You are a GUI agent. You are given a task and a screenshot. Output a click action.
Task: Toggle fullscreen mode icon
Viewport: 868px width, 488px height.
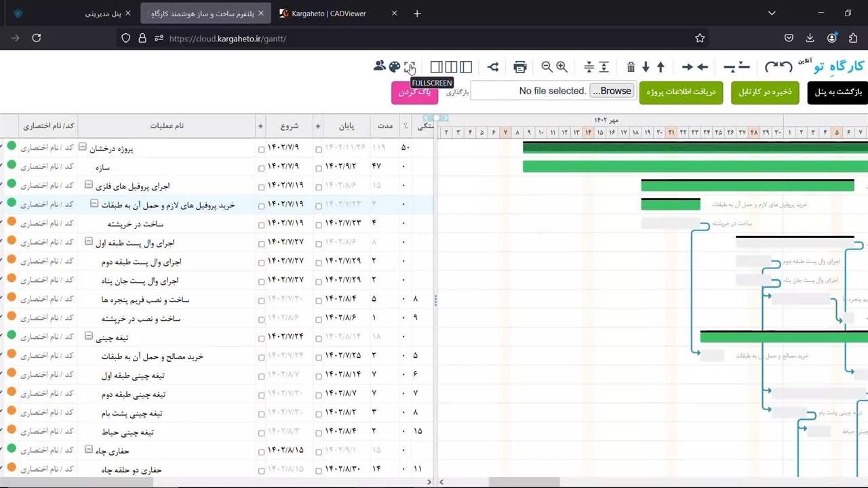coord(410,66)
